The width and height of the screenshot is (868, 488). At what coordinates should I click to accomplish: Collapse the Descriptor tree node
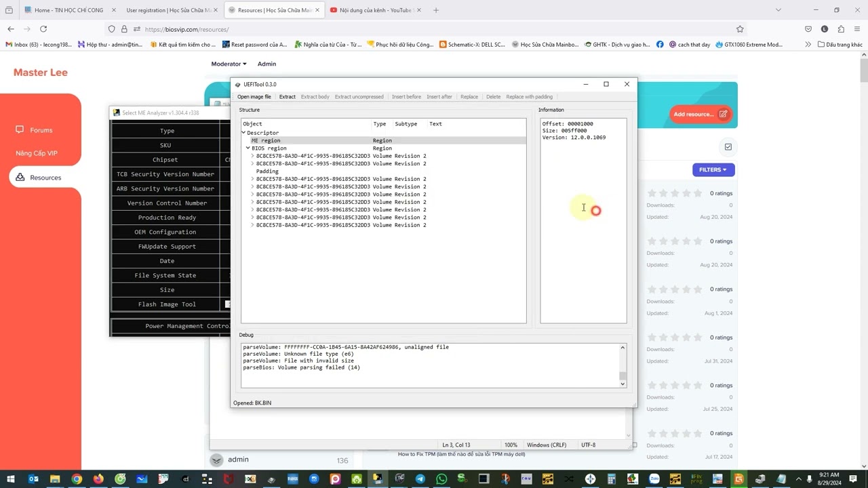(244, 133)
